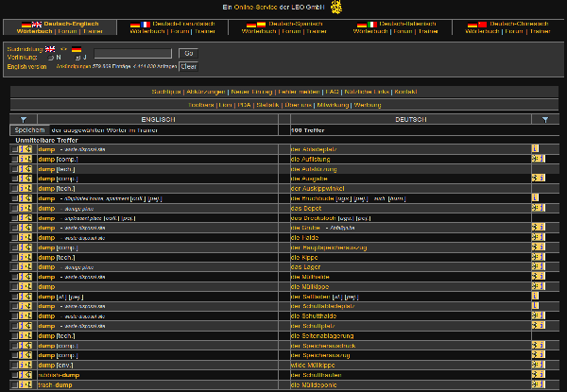This screenshot has height=392, width=567.
Task: Click the info icon beside 'der Abladeplatz'
Action: pyautogui.click(x=535, y=148)
